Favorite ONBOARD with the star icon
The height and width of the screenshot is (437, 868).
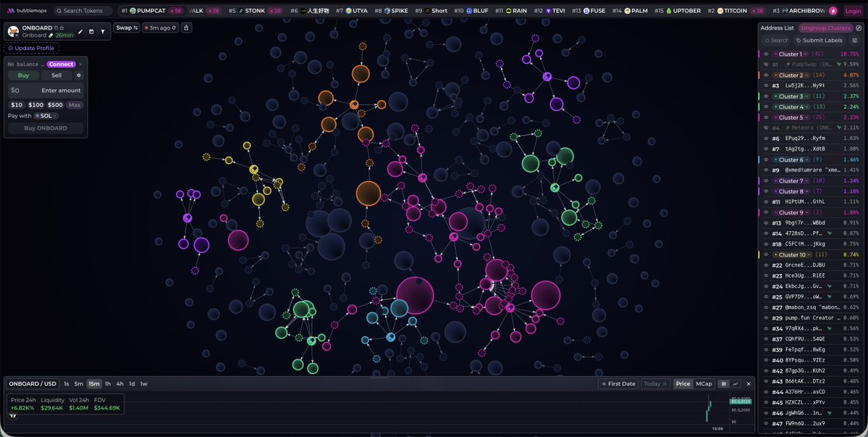(62, 28)
